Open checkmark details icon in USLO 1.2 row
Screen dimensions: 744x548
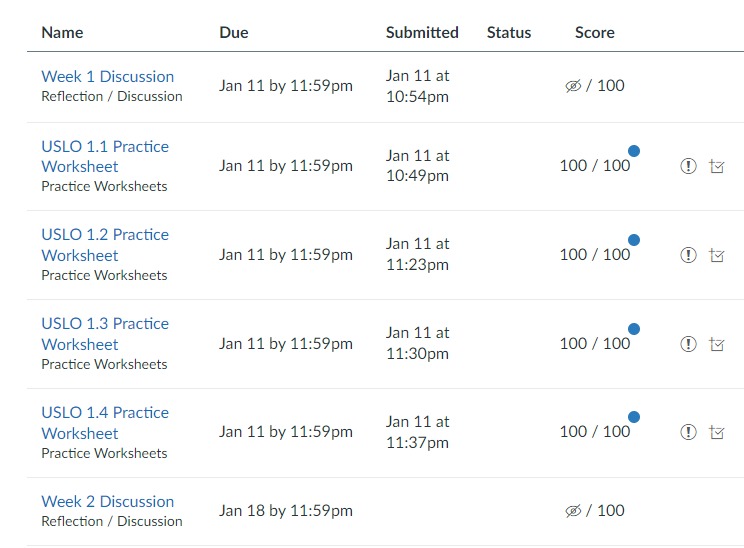716,255
